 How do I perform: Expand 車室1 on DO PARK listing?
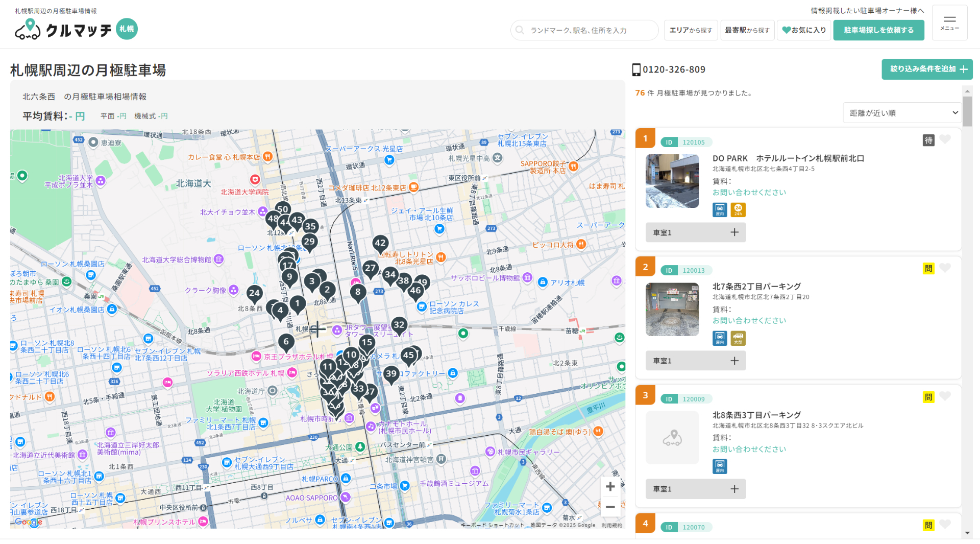coord(696,232)
